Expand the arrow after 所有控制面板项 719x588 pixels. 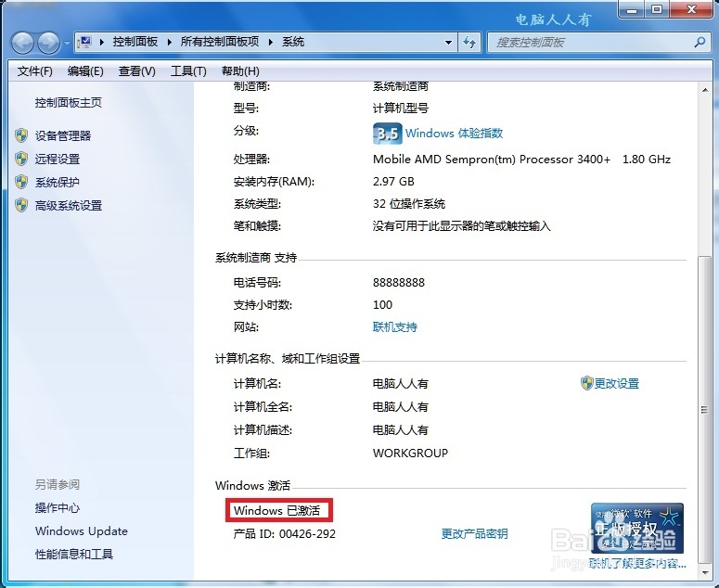[x=271, y=42]
